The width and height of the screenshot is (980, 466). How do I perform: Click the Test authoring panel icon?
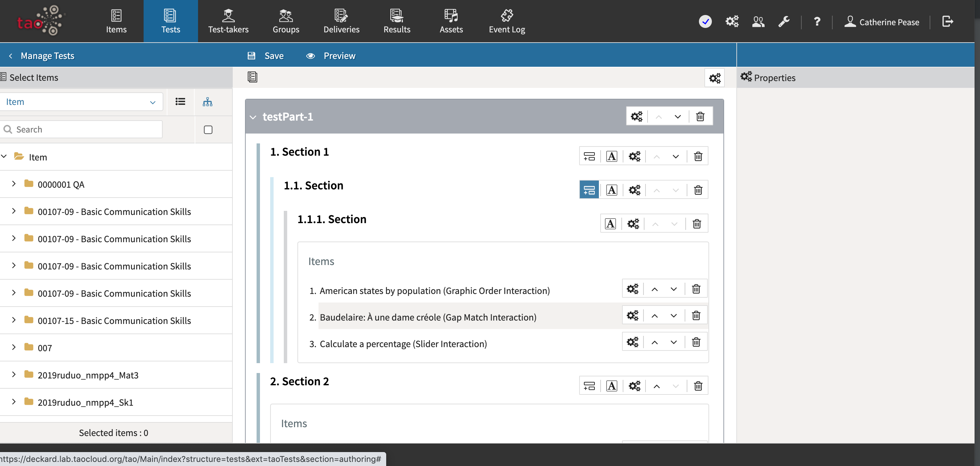click(x=252, y=78)
